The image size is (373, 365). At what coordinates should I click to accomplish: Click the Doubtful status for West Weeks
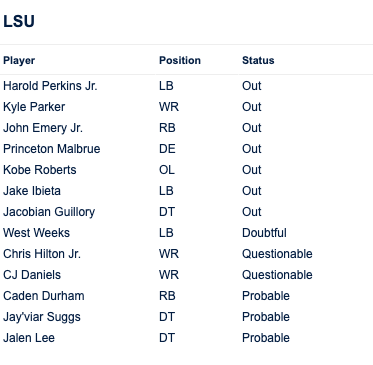pyautogui.click(x=264, y=233)
